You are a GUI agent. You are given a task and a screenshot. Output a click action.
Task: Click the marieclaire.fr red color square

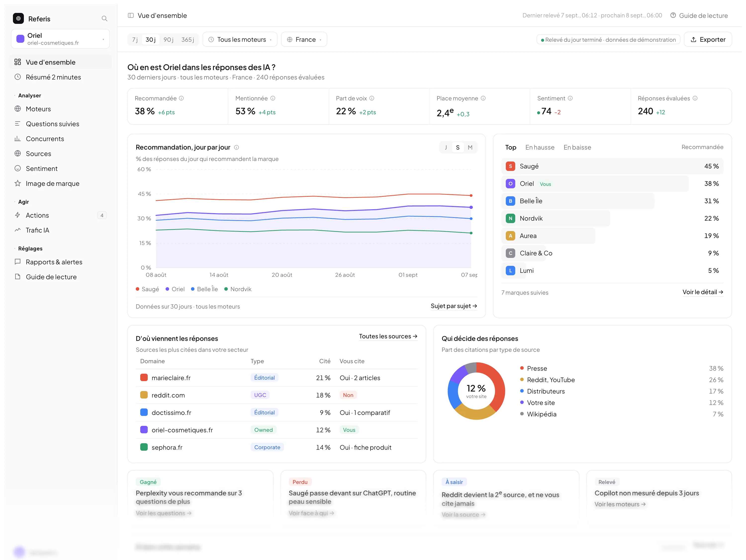144,377
